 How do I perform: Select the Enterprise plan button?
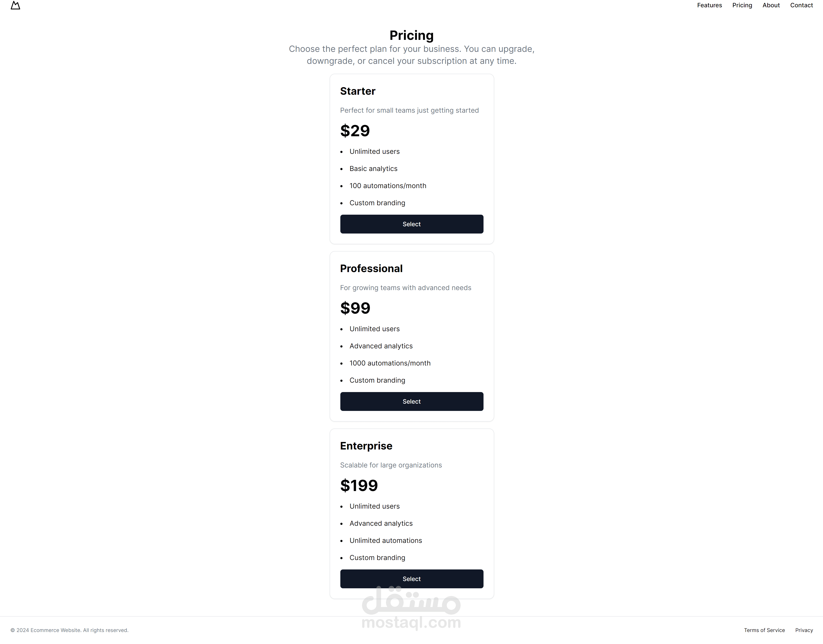coord(411,578)
